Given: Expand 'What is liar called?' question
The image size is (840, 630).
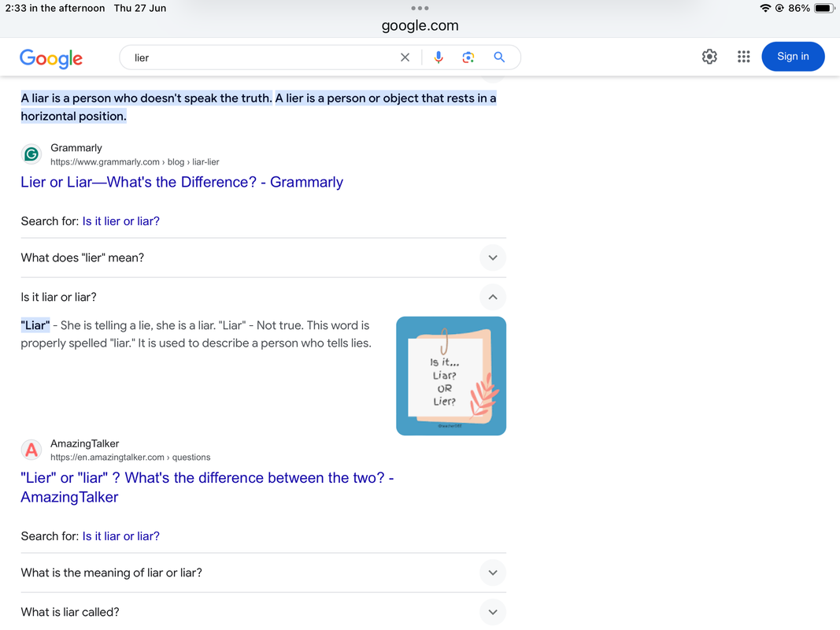Looking at the screenshot, I should (263, 612).
